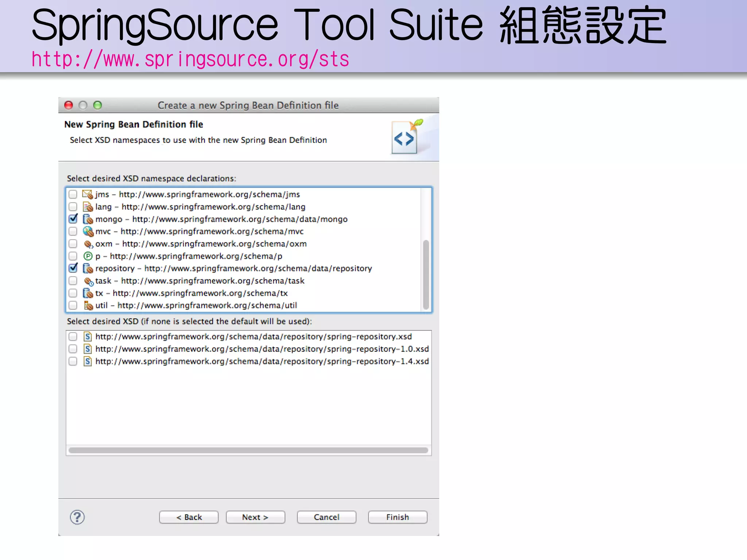The height and width of the screenshot is (560, 747).
Task: Click the lang namespace icon
Action: click(88, 207)
